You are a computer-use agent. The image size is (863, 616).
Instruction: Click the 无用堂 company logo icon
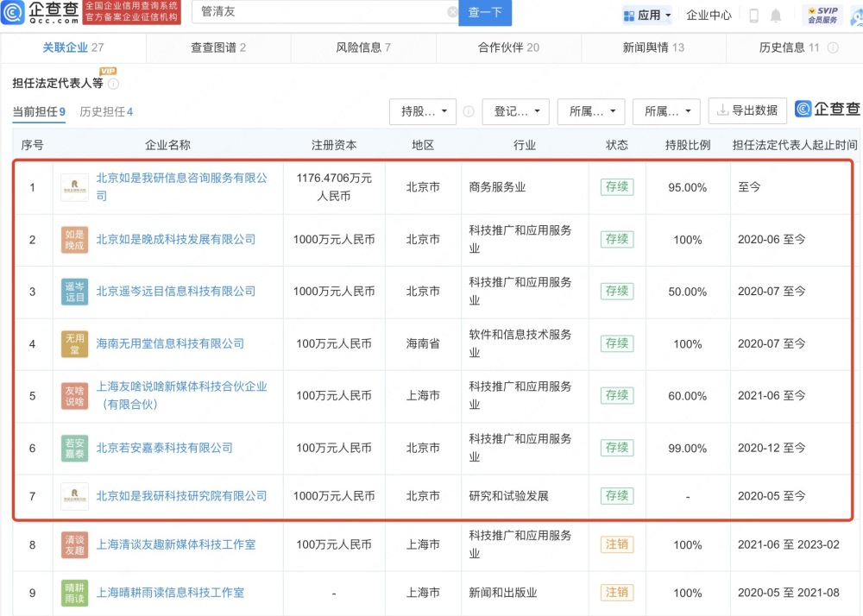(74, 343)
